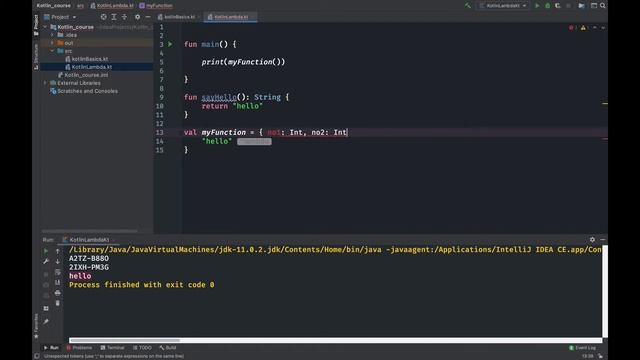
Task: Open the KotlinLambdaKt run configuration dropdown
Action: coord(503,6)
